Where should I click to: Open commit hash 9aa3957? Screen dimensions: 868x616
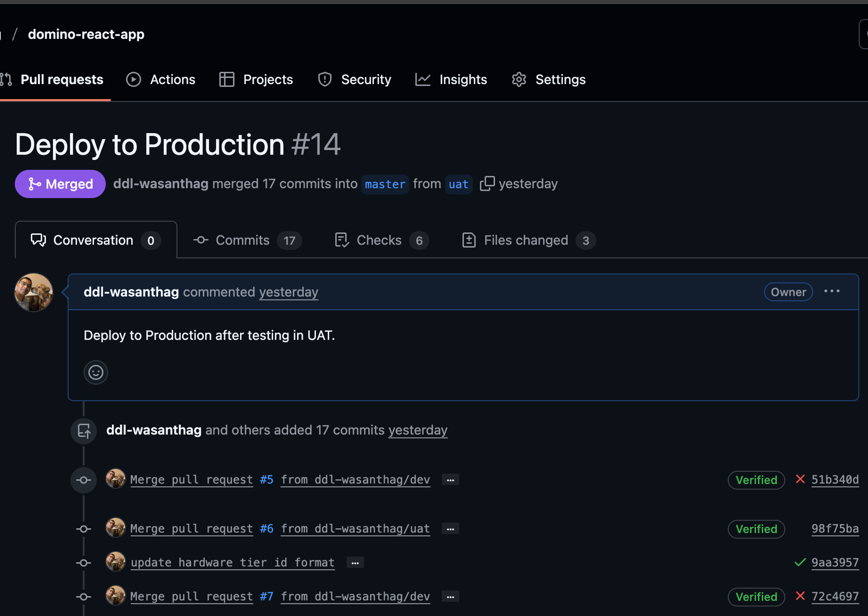[835, 562]
